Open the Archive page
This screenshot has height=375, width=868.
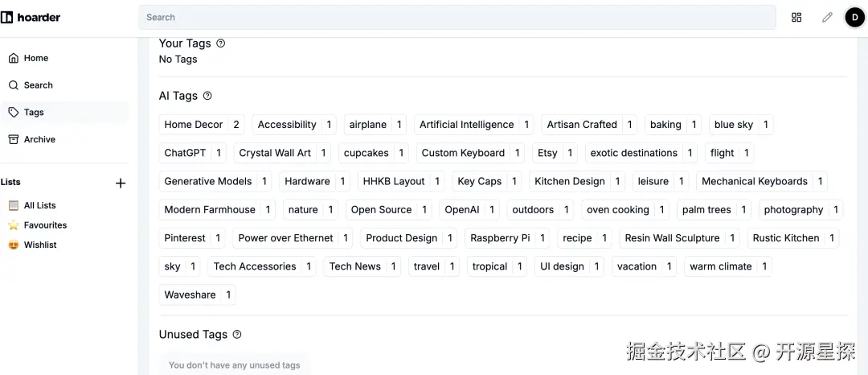39,139
